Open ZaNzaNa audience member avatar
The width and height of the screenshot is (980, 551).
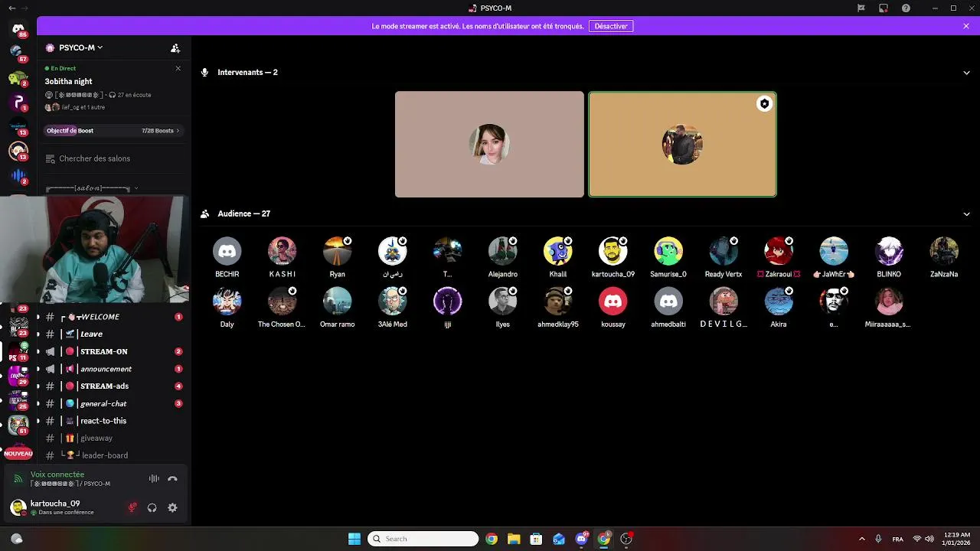944,251
